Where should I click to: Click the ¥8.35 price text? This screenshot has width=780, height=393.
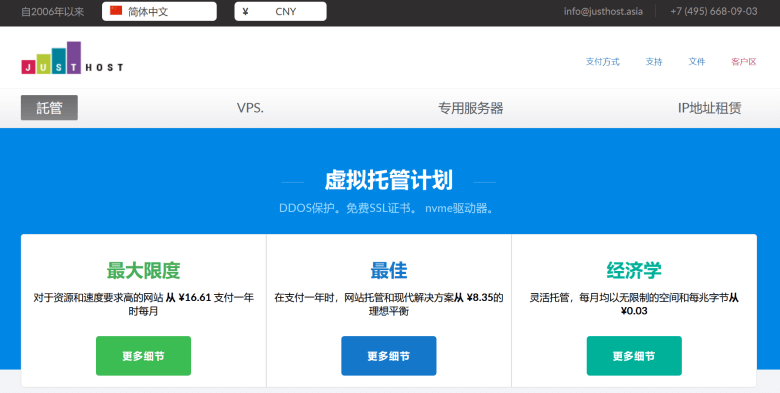tap(480, 298)
